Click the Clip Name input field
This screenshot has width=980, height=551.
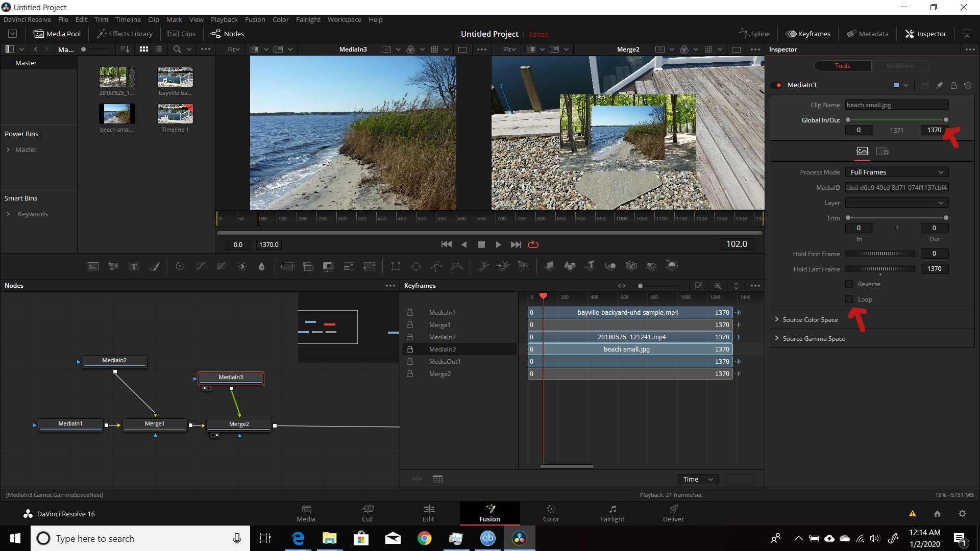point(897,105)
